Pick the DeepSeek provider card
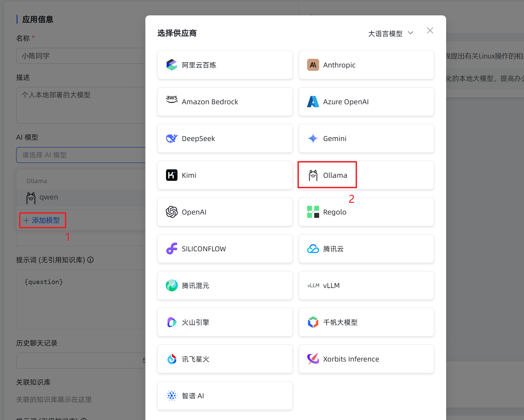The width and height of the screenshot is (524, 420). pos(225,138)
